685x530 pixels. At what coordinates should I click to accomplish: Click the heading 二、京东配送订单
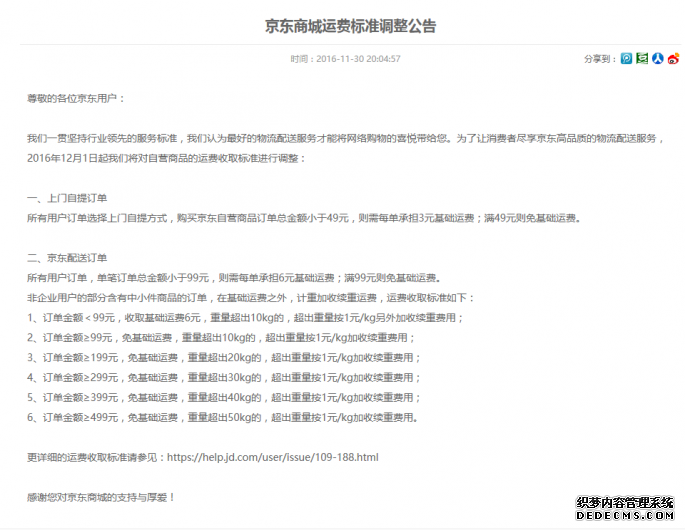click(67, 258)
